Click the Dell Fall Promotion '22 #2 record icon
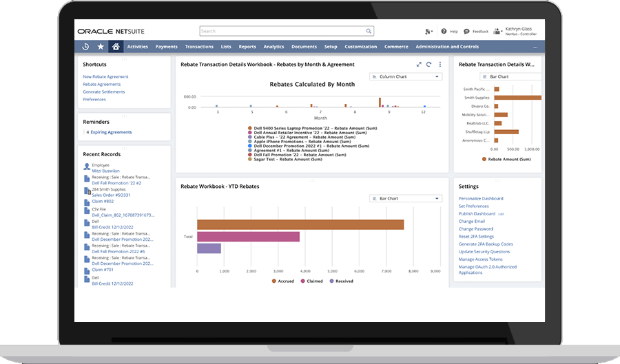This screenshot has width=620, height=364. (87, 179)
